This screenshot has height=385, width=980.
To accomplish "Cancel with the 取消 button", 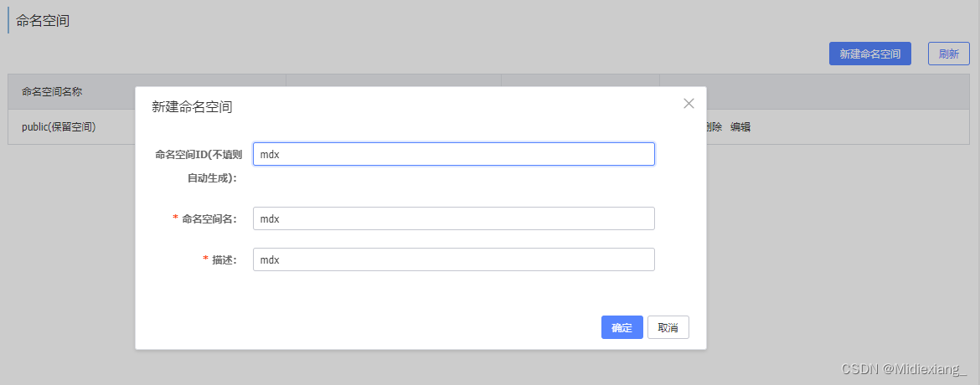I will (668, 327).
